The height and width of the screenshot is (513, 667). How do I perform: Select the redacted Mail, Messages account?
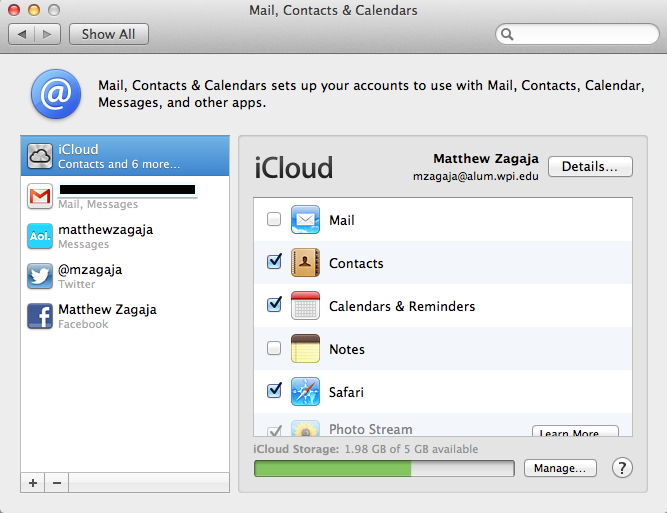point(125,196)
